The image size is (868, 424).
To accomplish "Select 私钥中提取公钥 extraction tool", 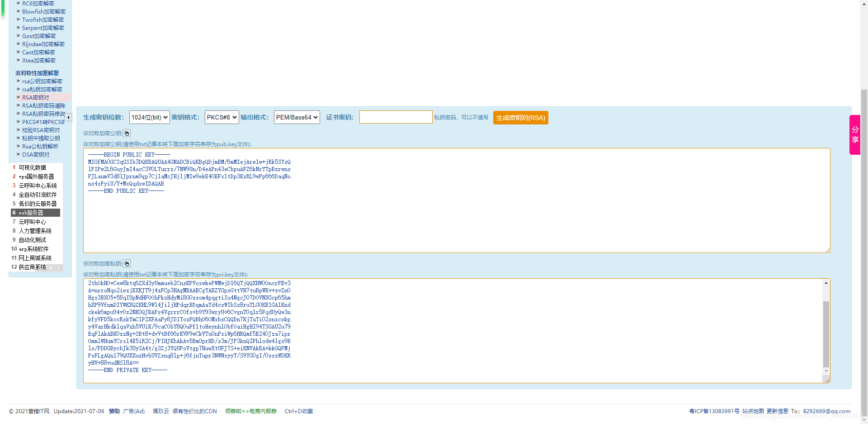I will click(40, 138).
